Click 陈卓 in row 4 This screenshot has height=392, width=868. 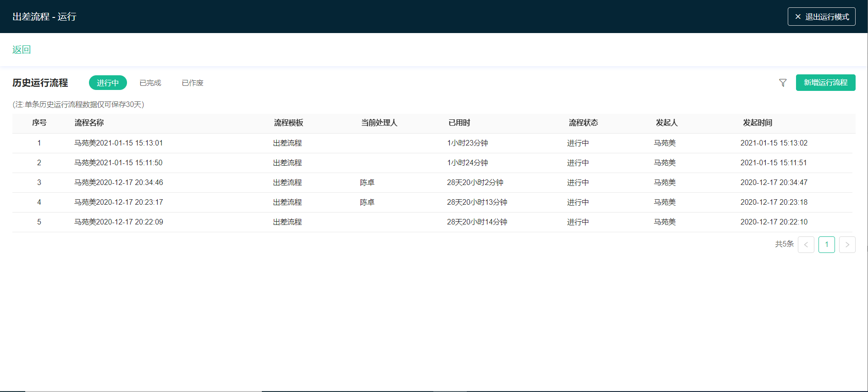[x=367, y=202]
